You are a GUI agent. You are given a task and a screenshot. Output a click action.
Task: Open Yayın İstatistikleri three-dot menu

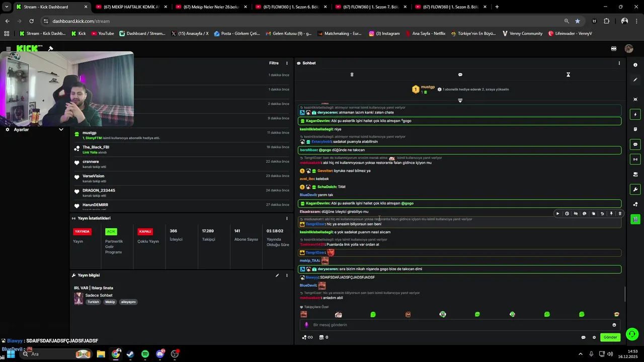(x=287, y=218)
